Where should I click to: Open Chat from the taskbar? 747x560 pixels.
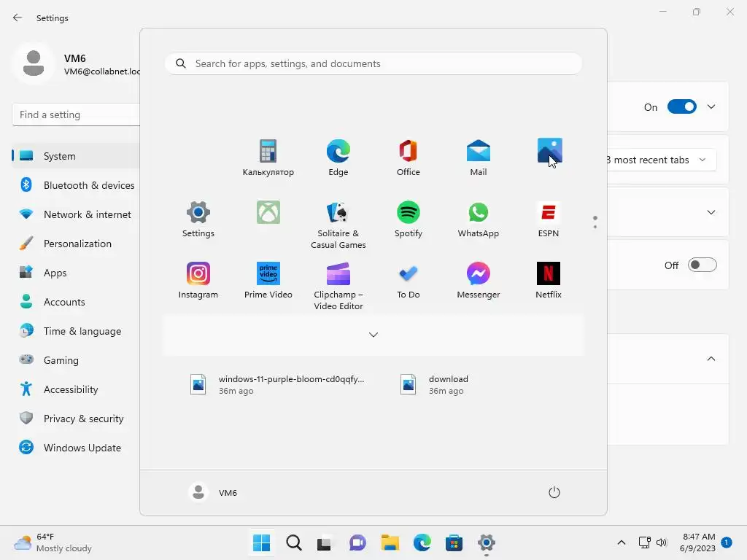357,542
